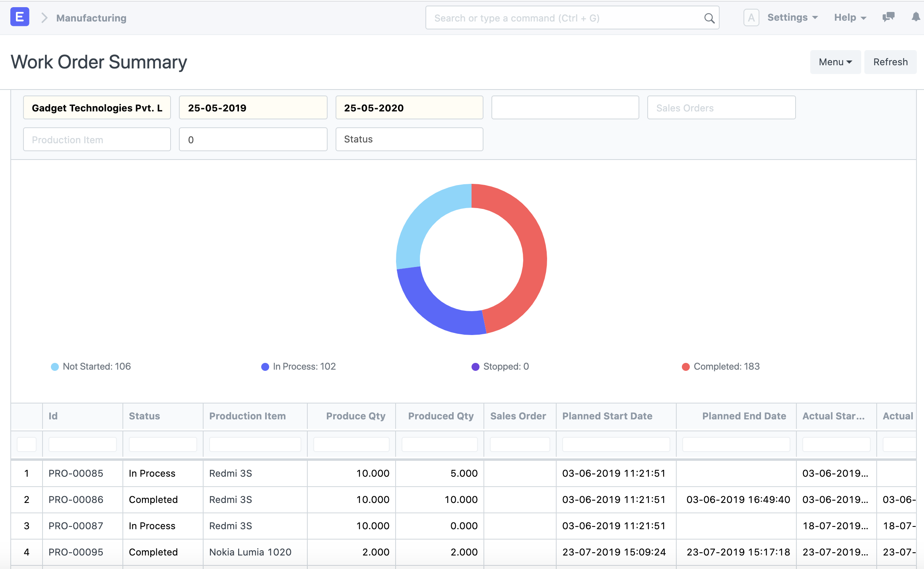Open the to date 25-05-2020 field

click(409, 107)
